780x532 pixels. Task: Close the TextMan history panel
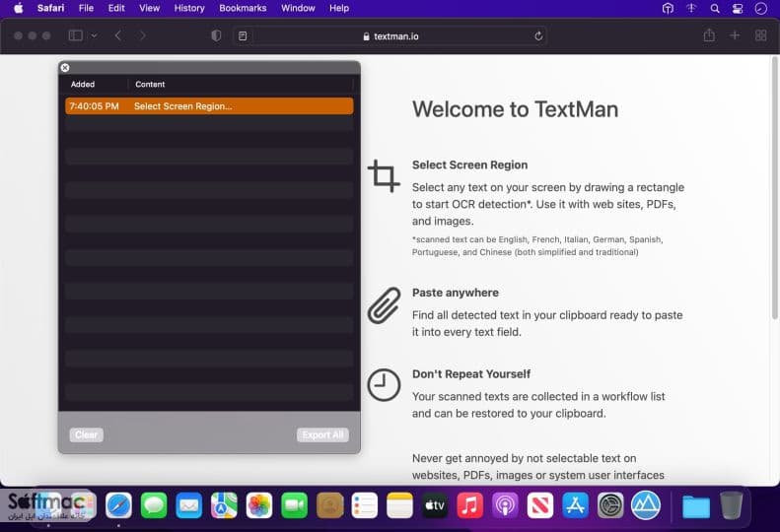pyautogui.click(x=65, y=68)
